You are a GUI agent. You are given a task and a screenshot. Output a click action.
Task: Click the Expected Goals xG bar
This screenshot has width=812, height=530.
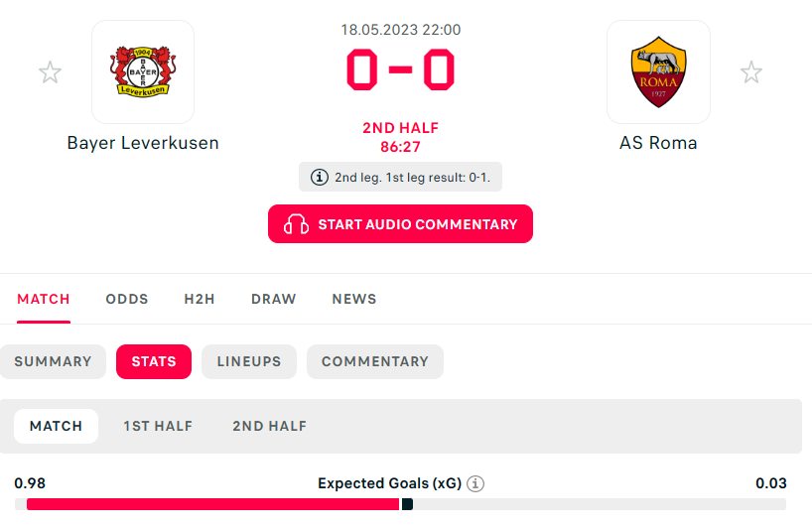click(x=400, y=504)
